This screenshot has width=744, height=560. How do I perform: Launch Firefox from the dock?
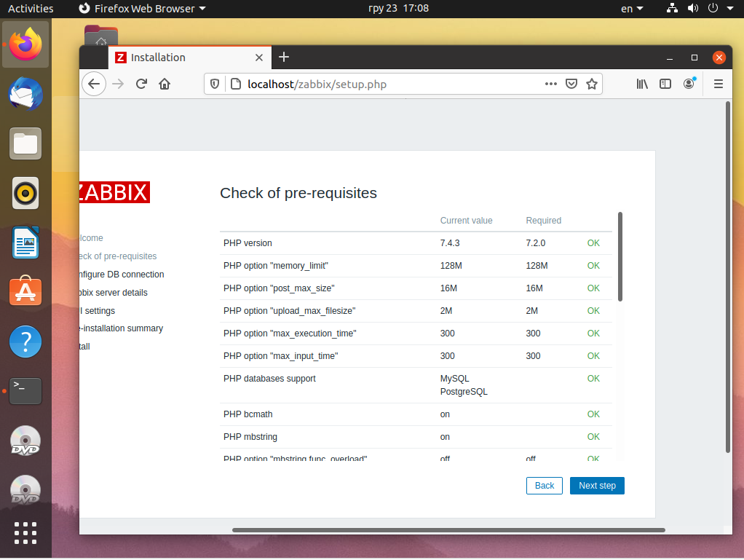point(25,44)
